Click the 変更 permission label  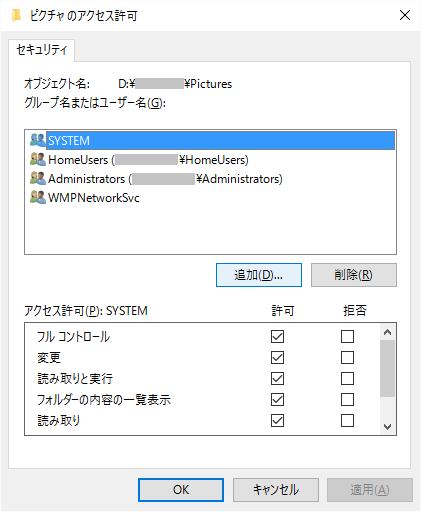click(49, 358)
